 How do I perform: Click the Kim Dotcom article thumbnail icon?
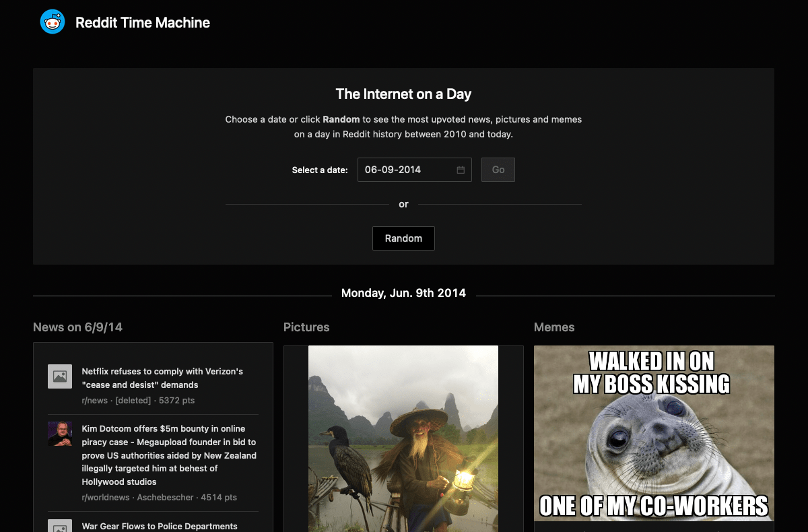(59, 434)
